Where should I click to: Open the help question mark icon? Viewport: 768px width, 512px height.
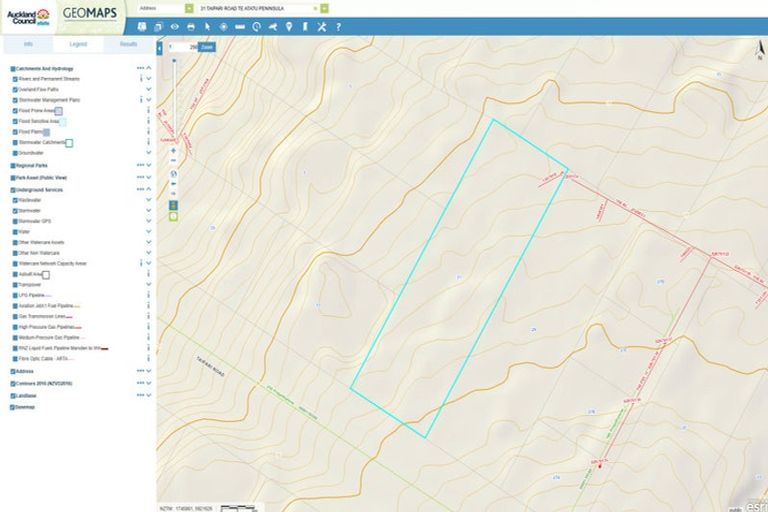tap(338, 26)
